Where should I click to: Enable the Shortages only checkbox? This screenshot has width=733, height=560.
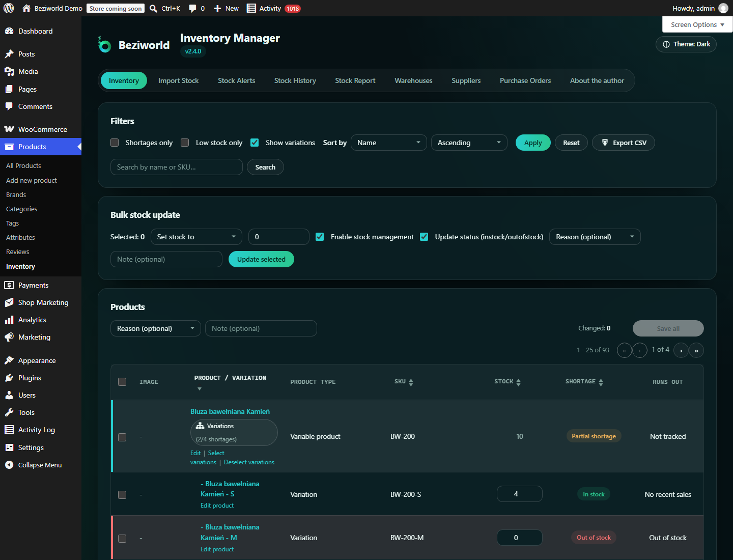pyautogui.click(x=115, y=143)
